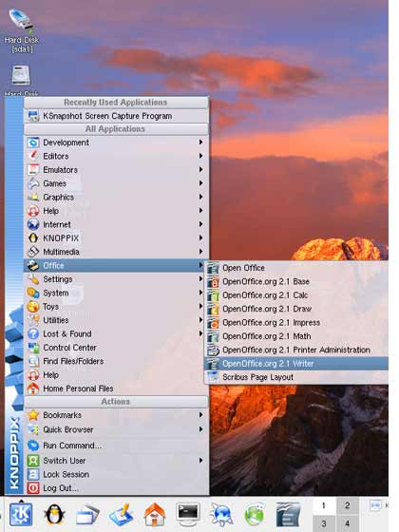This screenshot has width=399, height=532.
Task: Open the window list icon in the panel
Action: coord(87,515)
